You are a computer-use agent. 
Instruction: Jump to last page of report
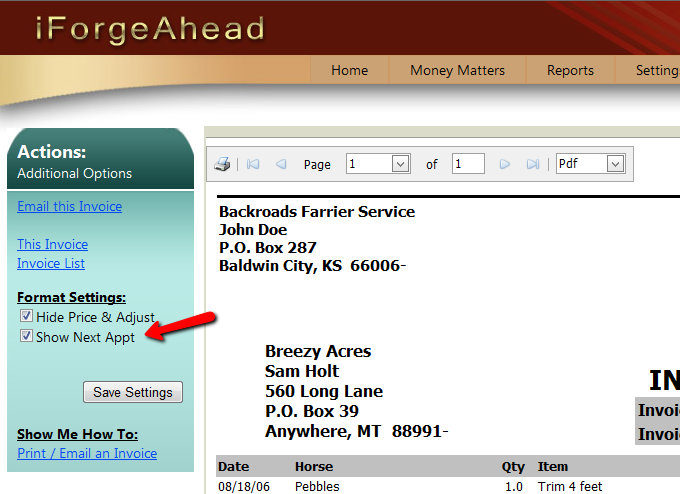[x=533, y=164]
